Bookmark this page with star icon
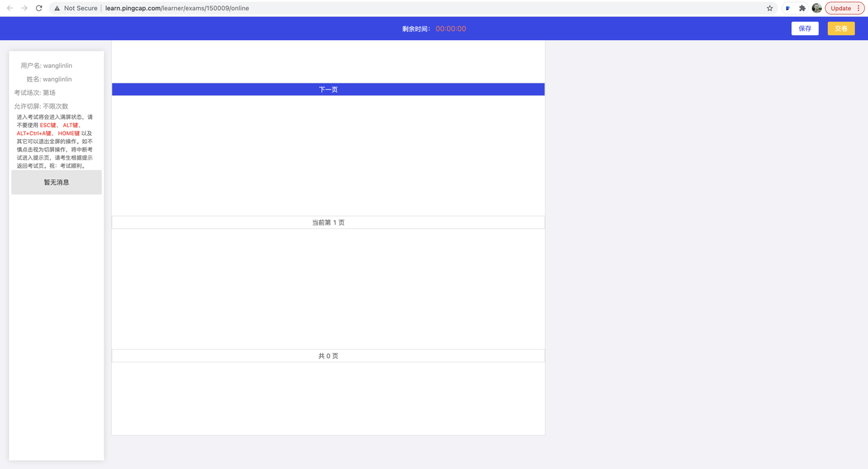This screenshot has width=868, height=469. point(770,8)
